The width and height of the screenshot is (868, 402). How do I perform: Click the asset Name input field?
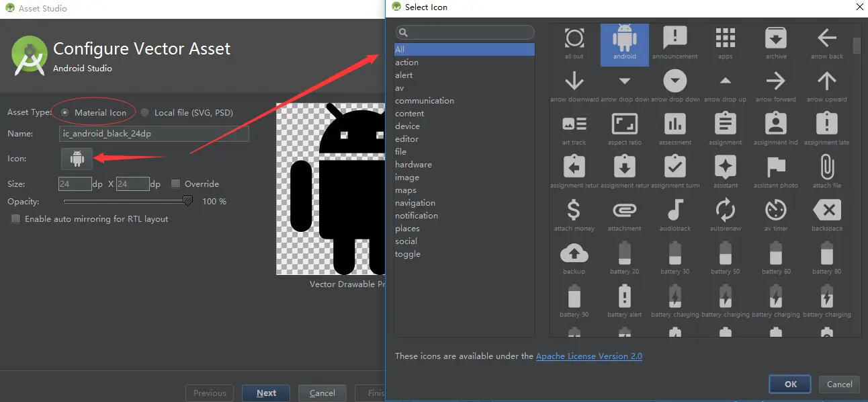[154, 134]
